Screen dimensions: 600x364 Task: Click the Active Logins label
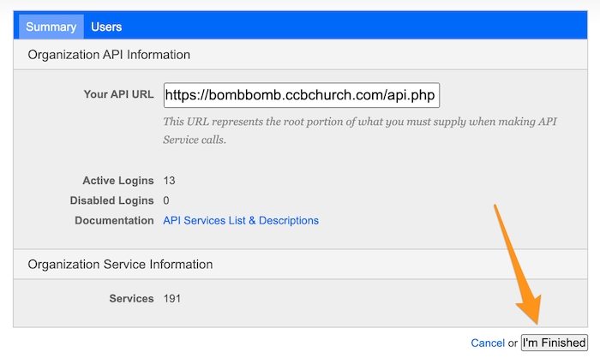tap(118, 181)
